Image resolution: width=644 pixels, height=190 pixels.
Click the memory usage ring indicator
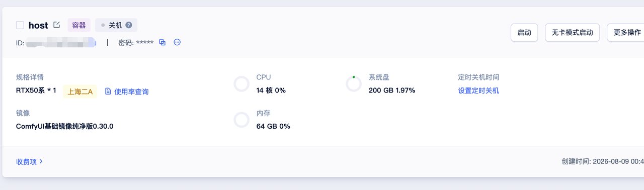(x=242, y=120)
